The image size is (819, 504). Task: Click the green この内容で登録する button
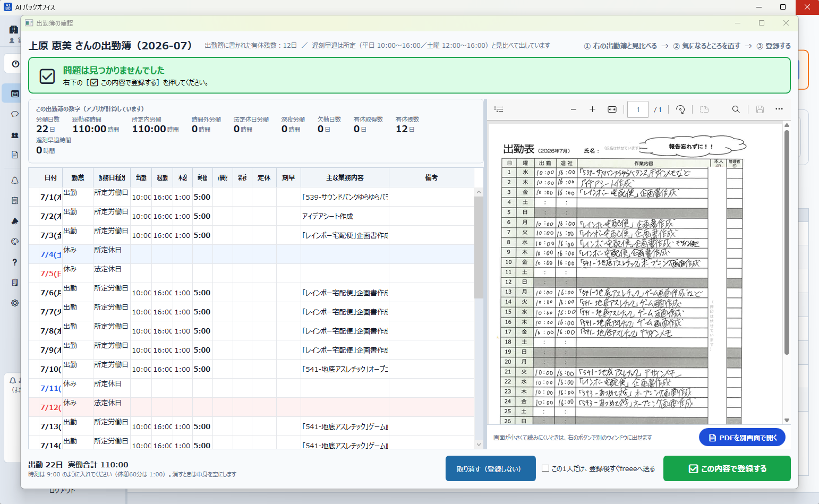pos(727,468)
